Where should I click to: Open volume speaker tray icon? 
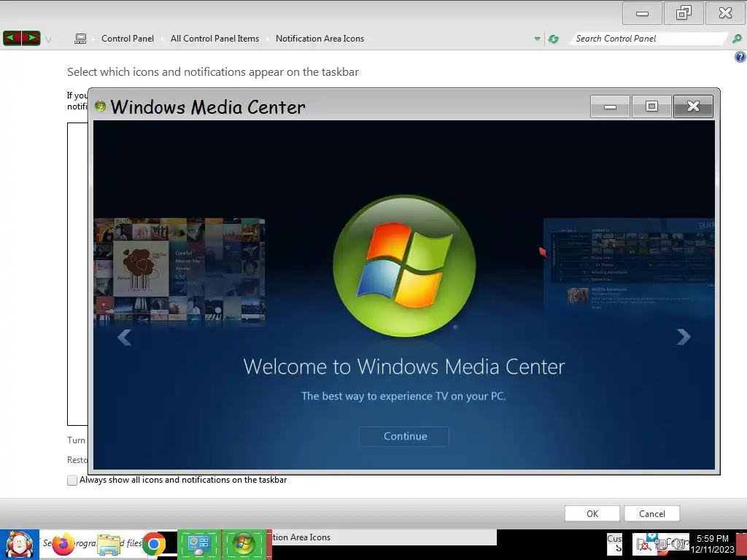(678, 543)
